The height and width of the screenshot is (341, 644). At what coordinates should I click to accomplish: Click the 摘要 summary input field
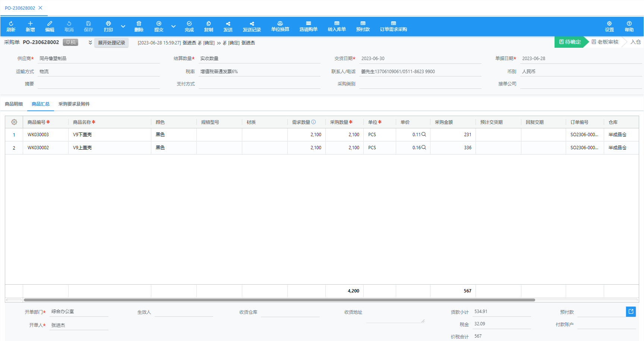point(98,84)
